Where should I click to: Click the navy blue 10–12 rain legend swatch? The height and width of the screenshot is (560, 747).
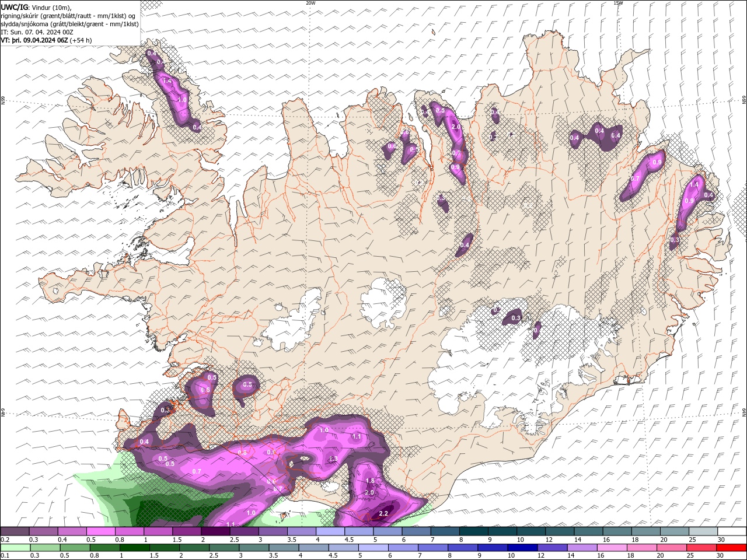pos(522,548)
